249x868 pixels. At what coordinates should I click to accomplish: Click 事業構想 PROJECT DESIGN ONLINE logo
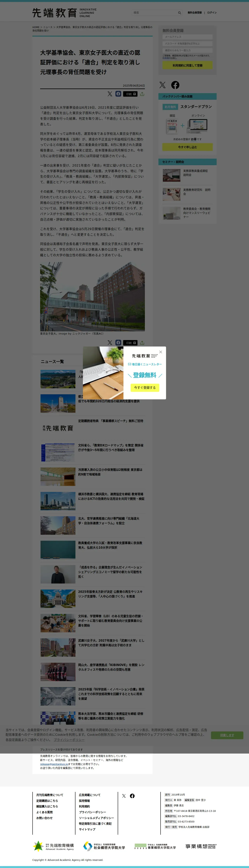coord(201,846)
